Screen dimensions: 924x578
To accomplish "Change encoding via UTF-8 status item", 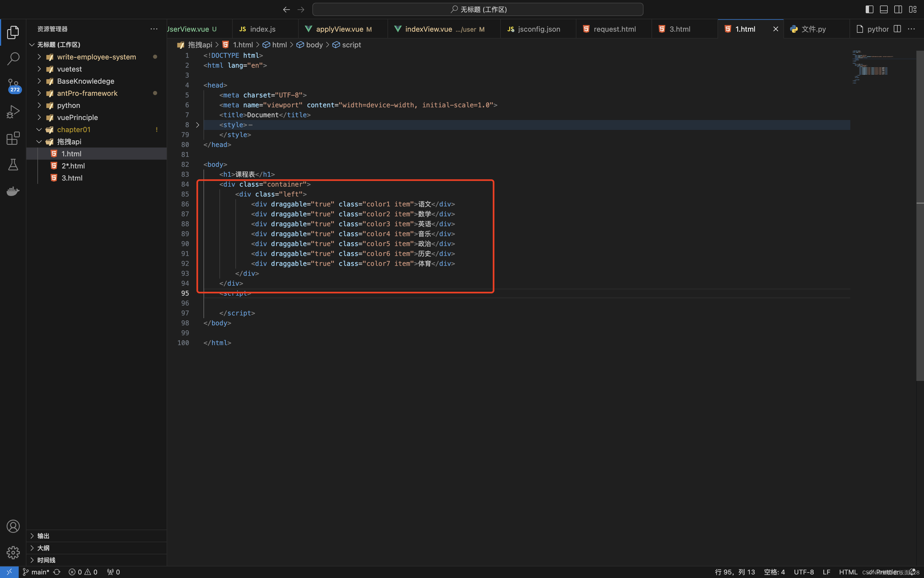I will coord(804,572).
